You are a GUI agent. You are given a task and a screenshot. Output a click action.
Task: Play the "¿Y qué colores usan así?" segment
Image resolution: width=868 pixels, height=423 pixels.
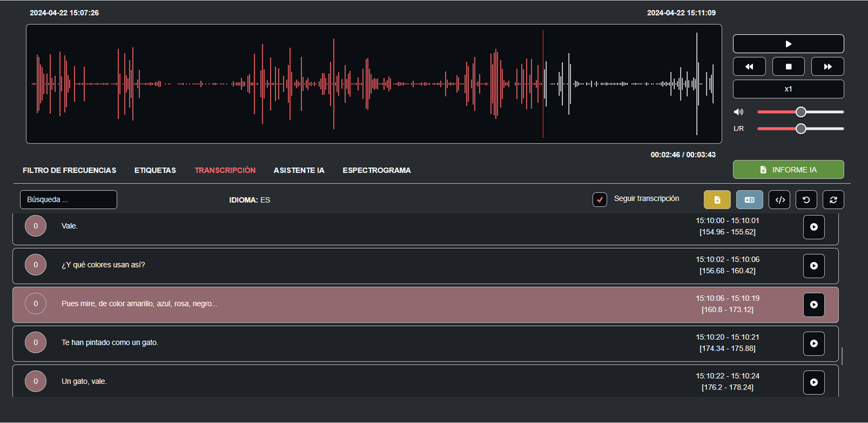click(x=813, y=265)
